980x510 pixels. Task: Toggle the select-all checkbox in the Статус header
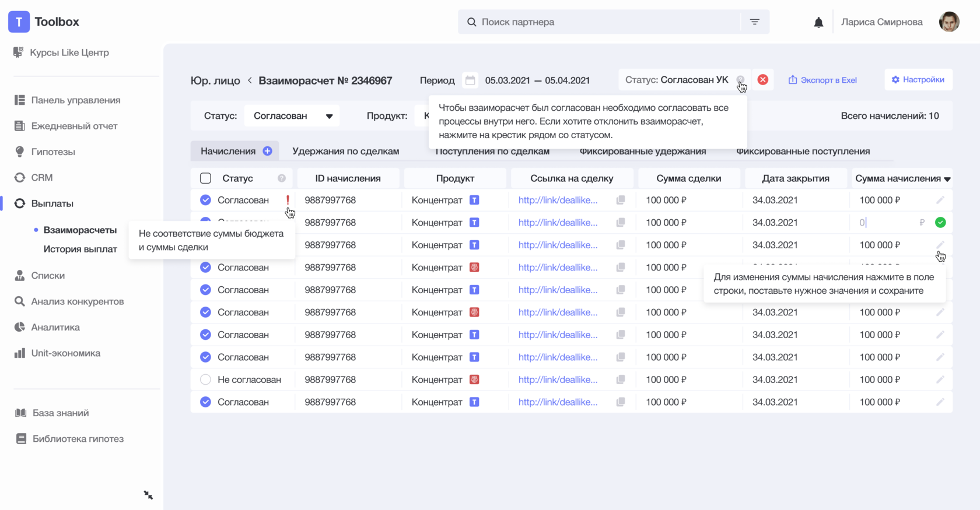point(205,178)
